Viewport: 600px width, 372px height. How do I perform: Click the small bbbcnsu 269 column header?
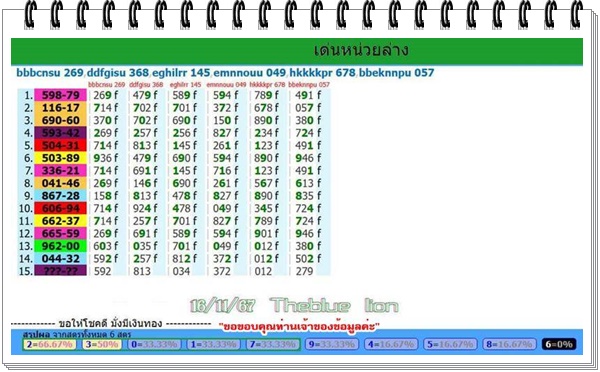coord(106,85)
